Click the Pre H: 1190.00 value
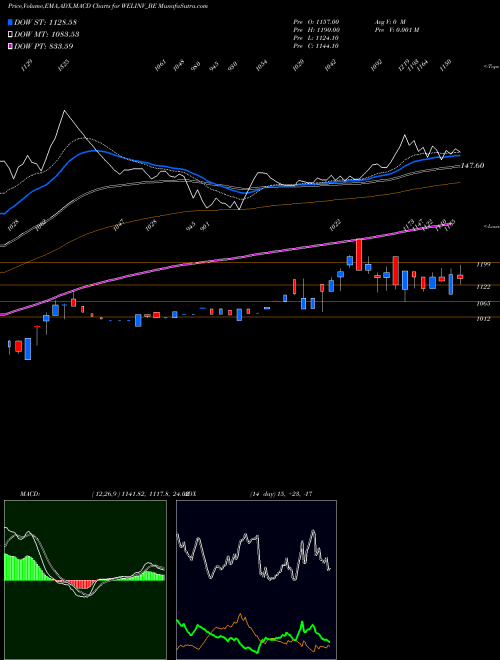Image resolution: width=500 pixels, height=660 pixels. coord(317,30)
